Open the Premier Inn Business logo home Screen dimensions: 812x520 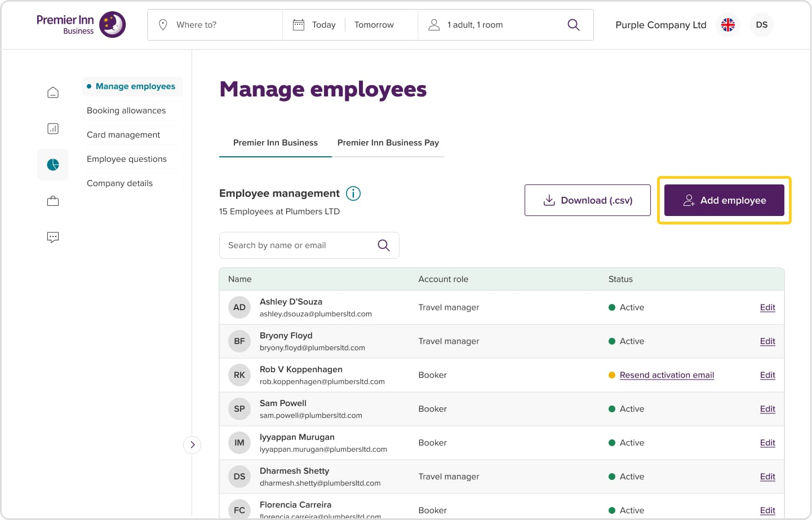pyautogui.click(x=81, y=25)
